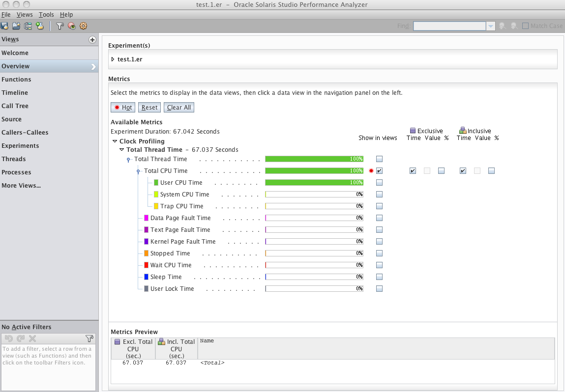
Task: Toggle Exclusive Time checkbox for Total CPU Time
Action: [x=413, y=170]
